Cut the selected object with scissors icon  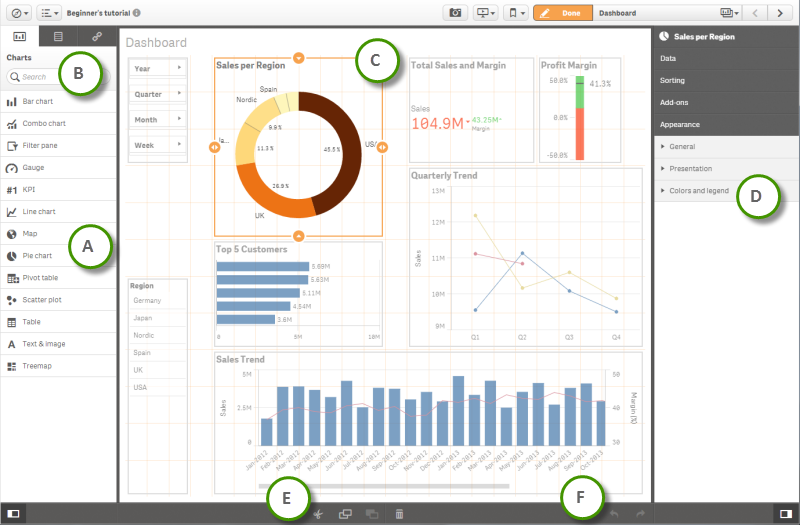click(x=318, y=514)
